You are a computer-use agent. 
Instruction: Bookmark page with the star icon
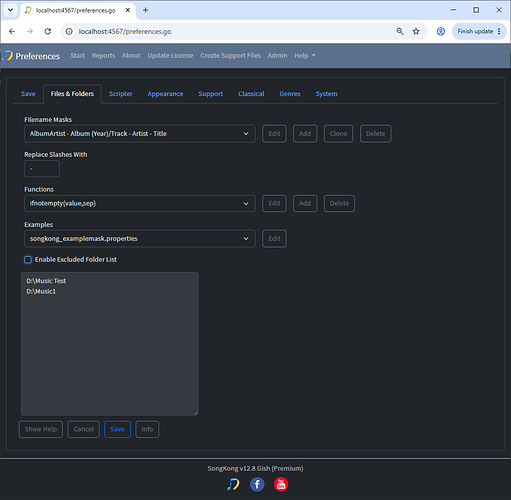[416, 31]
